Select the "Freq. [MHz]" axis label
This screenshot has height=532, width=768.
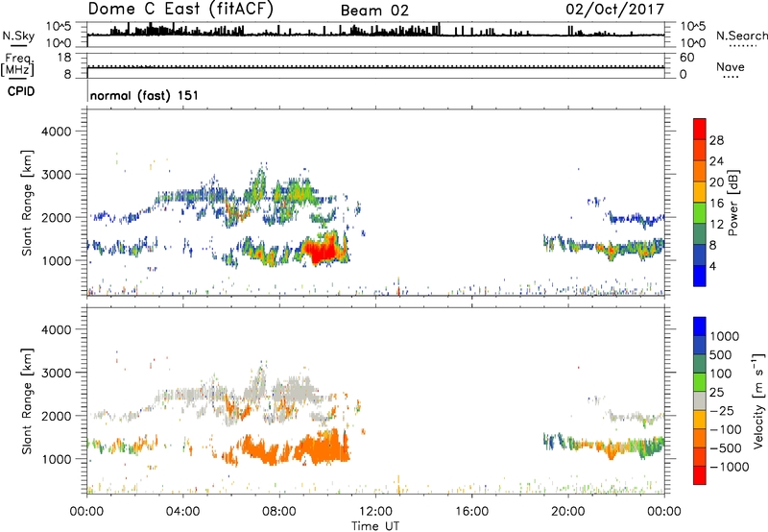pyautogui.click(x=17, y=64)
